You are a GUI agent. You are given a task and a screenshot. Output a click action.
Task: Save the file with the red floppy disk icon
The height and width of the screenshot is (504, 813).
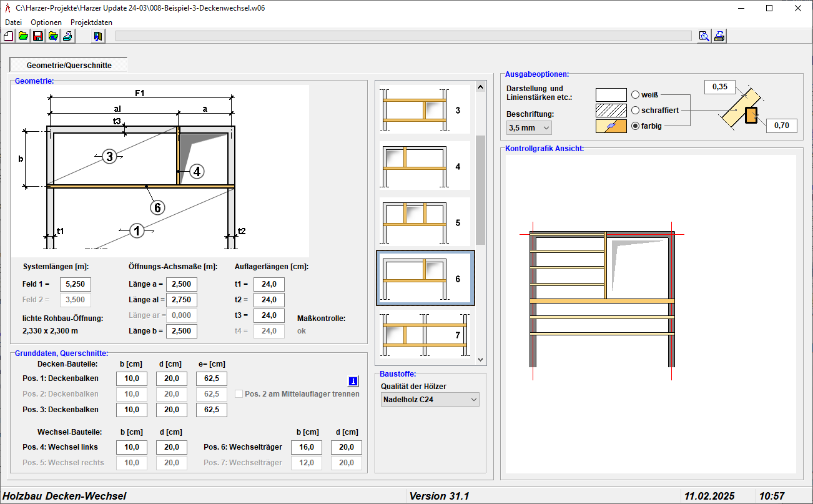[x=37, y=36]
